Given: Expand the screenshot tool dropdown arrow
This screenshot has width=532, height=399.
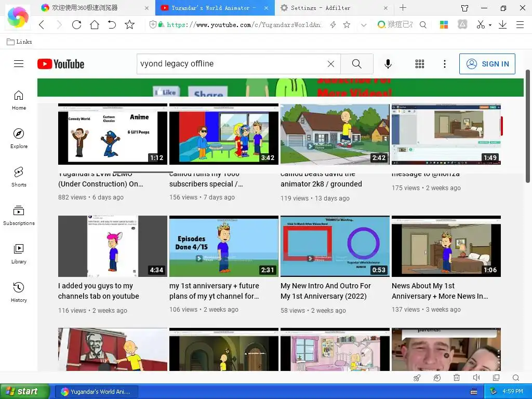Looking at the screenshot, I should tap(490, 25).
